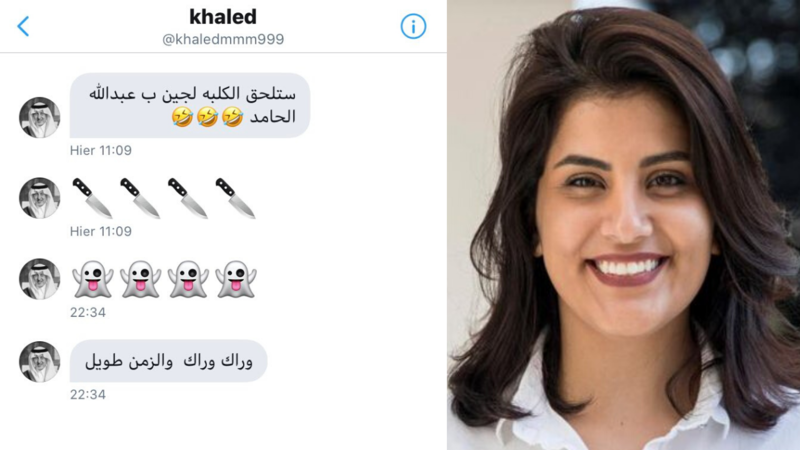
Task: Tap the first ghost emoji
Action: (x=92, y=279)
